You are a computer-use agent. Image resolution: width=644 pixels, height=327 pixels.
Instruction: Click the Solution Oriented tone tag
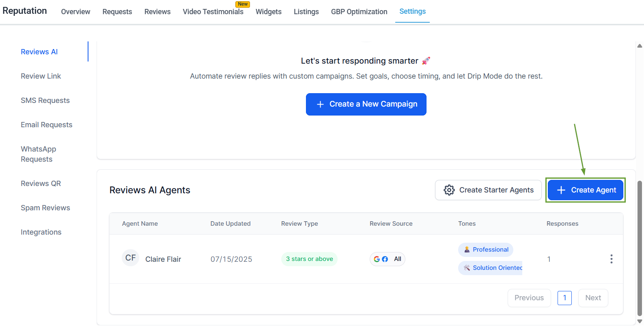490,268
